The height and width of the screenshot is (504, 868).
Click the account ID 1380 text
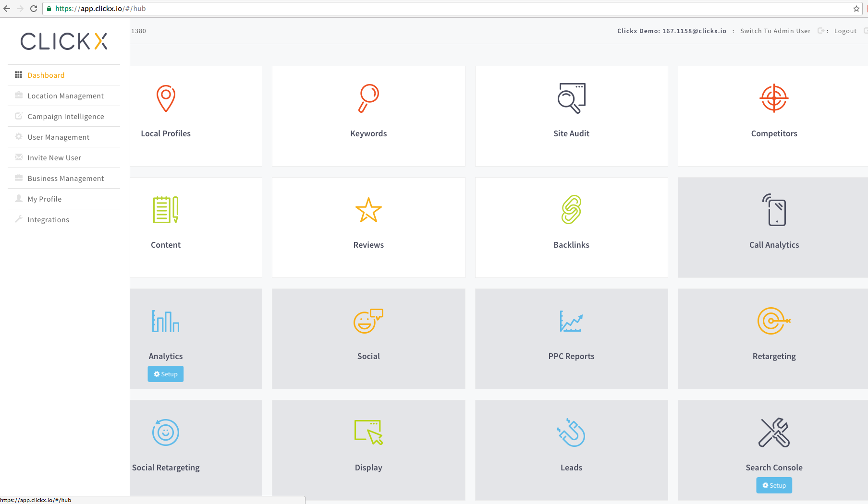(138, 31)
